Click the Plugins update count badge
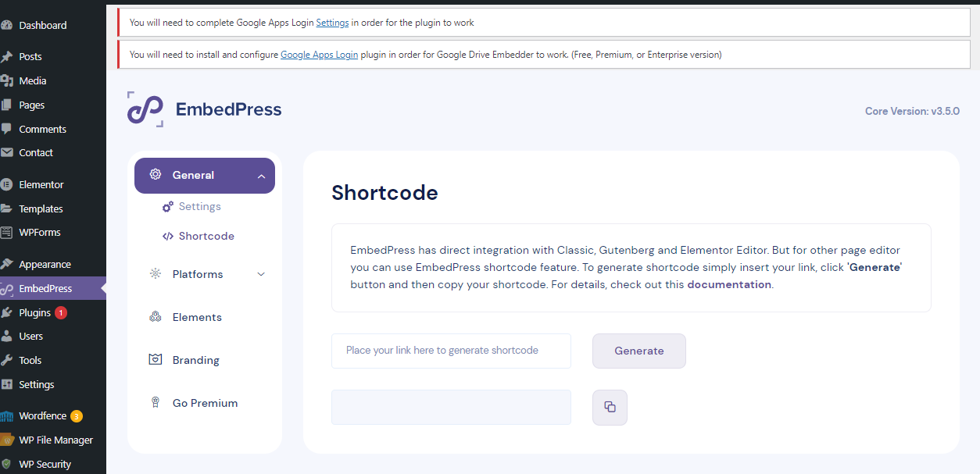Screen dimensions: 980x474 [x=61, y=312]
